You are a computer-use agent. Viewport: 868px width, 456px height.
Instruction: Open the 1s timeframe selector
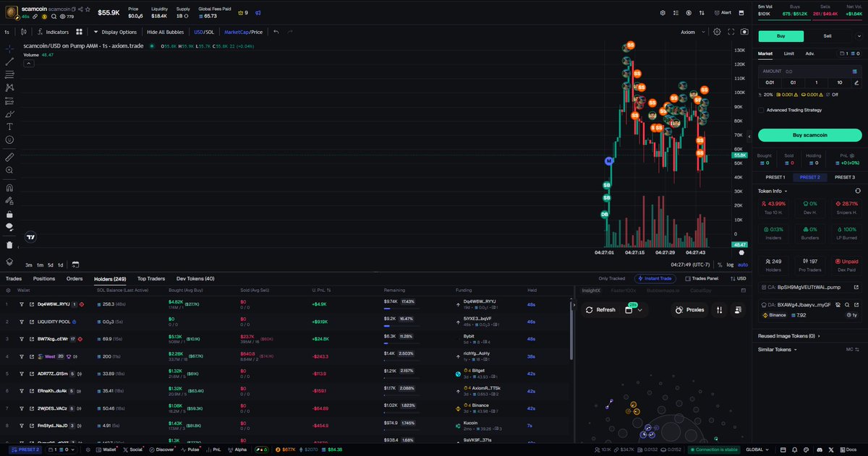pyautogui.click(x=7, y=32)
